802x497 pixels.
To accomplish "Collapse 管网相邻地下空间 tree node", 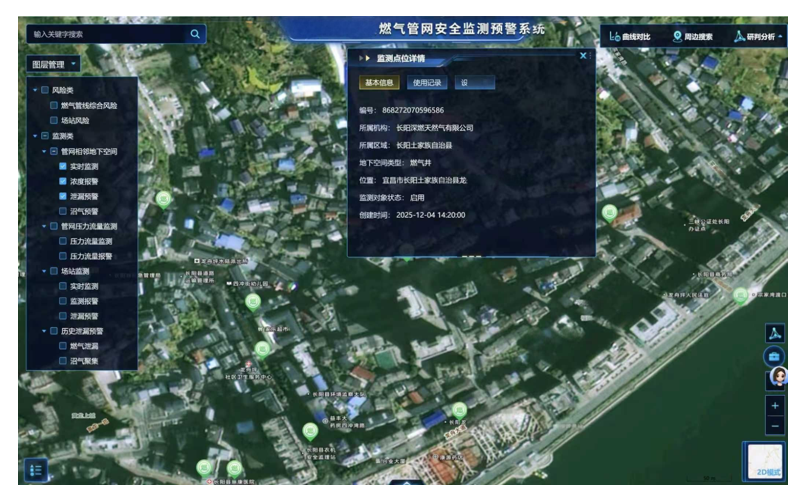I will pos(44,151).
